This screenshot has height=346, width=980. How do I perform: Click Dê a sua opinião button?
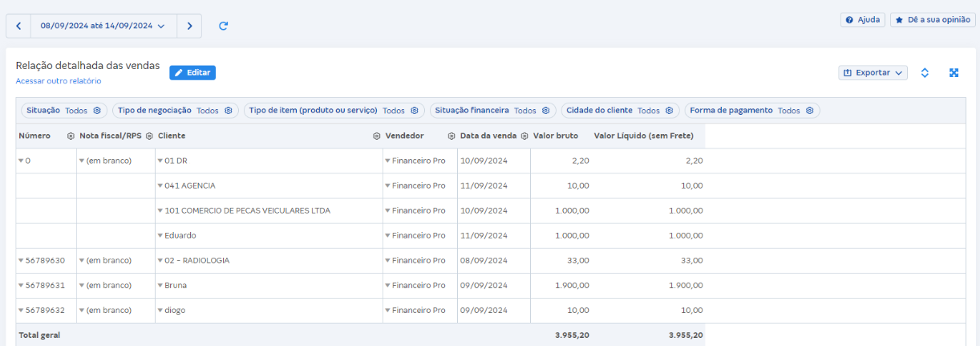[933, 20]
